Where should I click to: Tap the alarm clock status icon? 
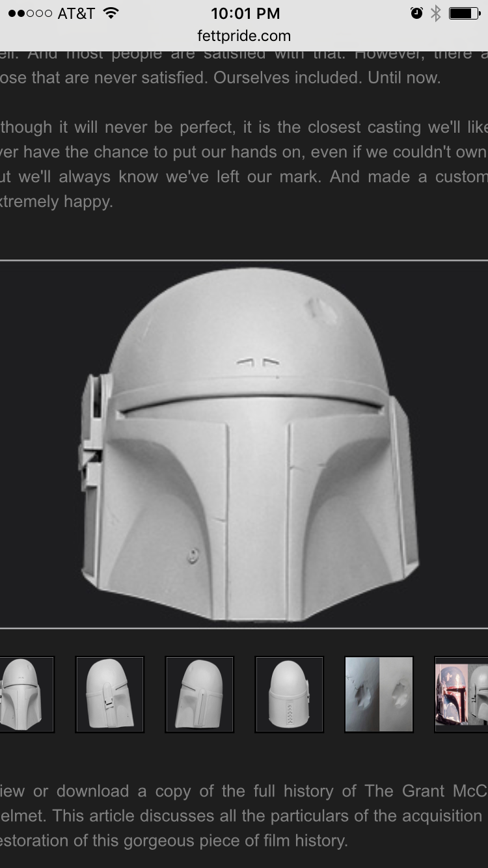coord(416,13)
